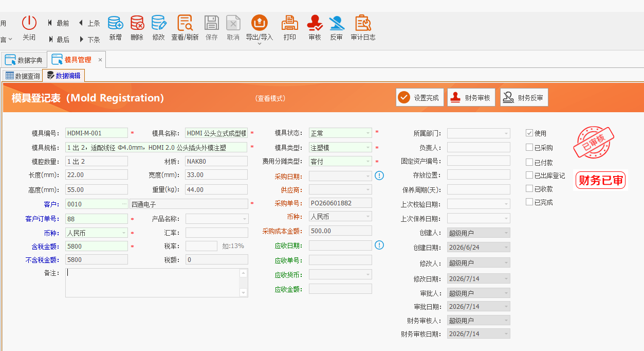The height and width of the screenshot is (351, 644).
Task: Select the 数据编辑 sub-tab
Action: pyautogui.click(x=63, y=76)
